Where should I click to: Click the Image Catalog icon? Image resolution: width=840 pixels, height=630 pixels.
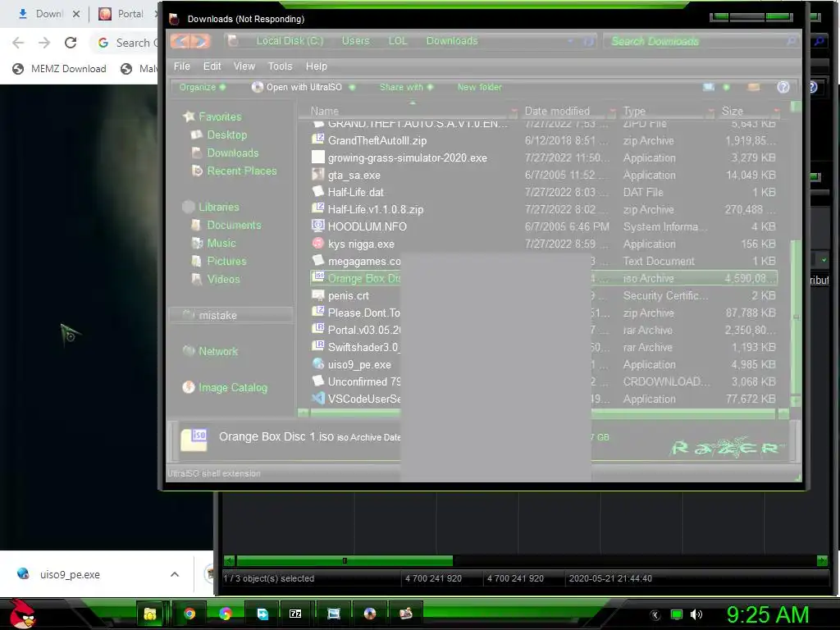[x=189, y=387]
